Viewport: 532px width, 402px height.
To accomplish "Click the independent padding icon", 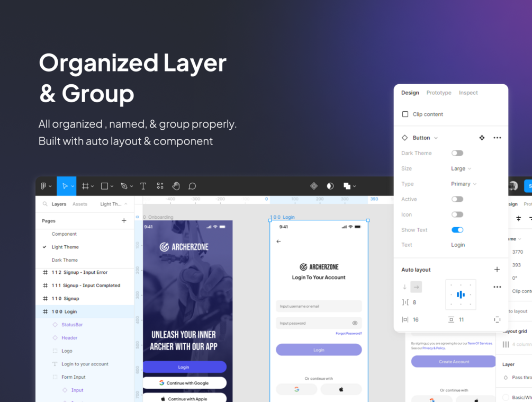I will tap(497, 319).
